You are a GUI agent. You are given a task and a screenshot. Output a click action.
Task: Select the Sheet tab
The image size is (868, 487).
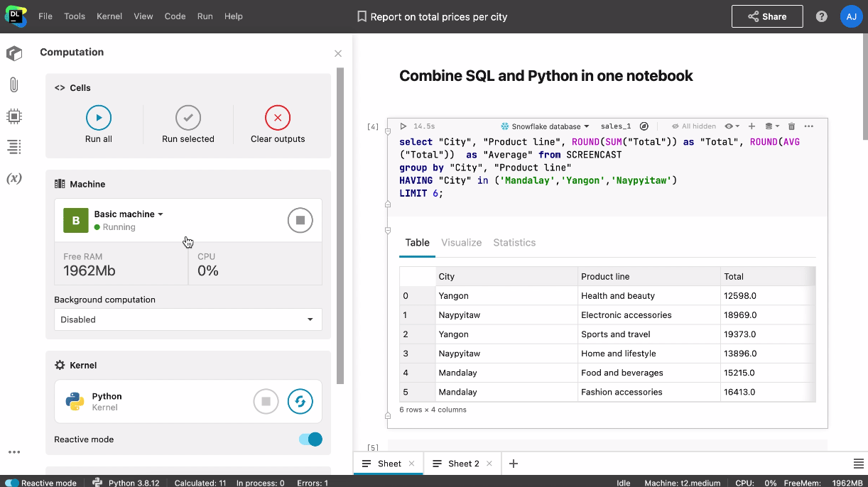[x=389, y=464]
